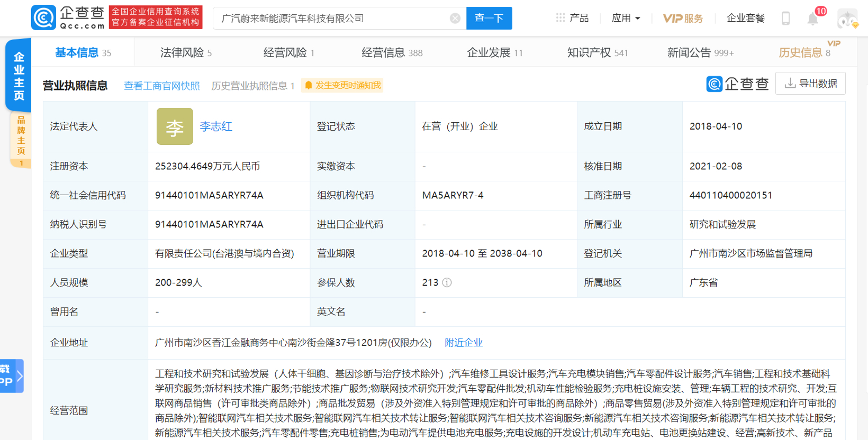
Task: Enable 发生变更时通知我 change notification
Action: [342, 86]
